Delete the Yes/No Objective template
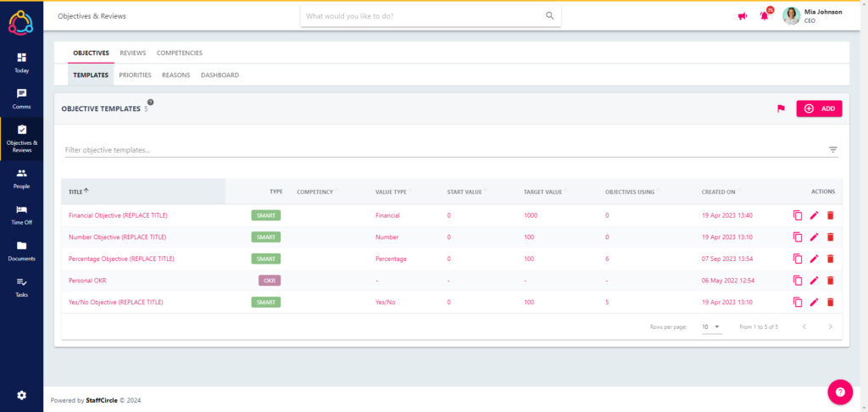 830,302
